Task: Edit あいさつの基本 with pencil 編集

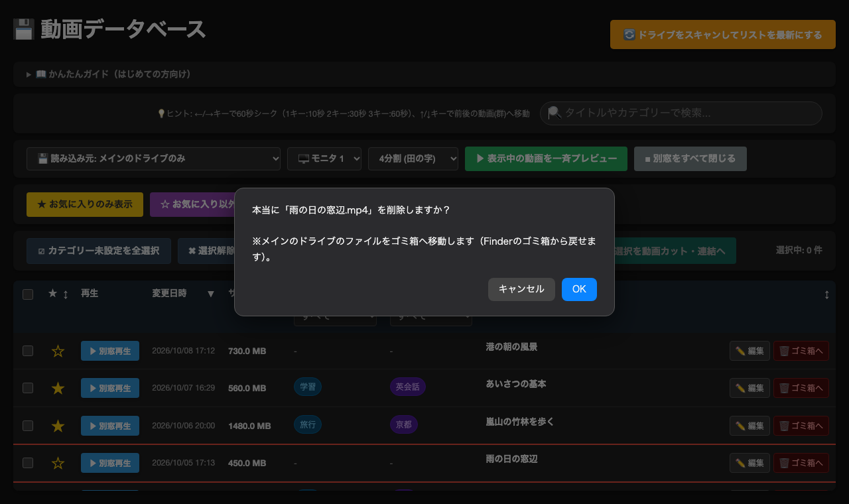Action: (x=750, y=388)
